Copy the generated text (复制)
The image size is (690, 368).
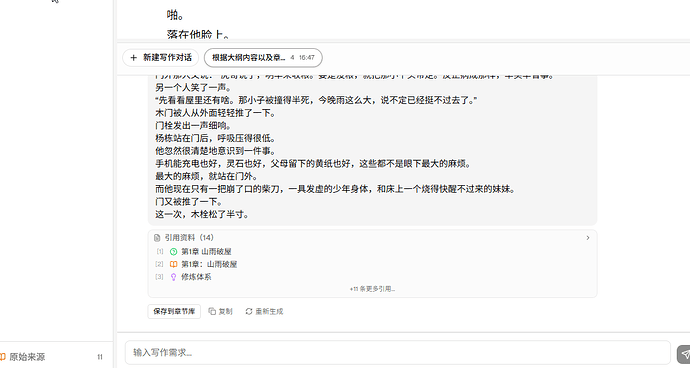click(x=220, y=311)
